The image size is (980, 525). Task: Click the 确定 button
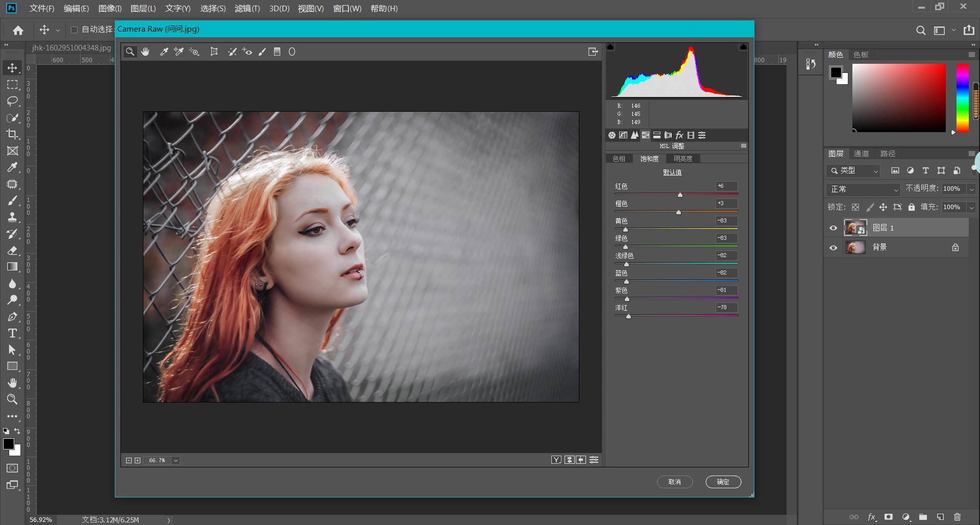click(x=723, y=482)
